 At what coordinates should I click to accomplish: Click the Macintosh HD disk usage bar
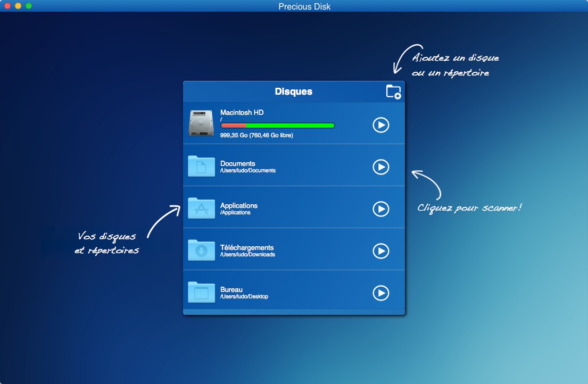(277, 126)
